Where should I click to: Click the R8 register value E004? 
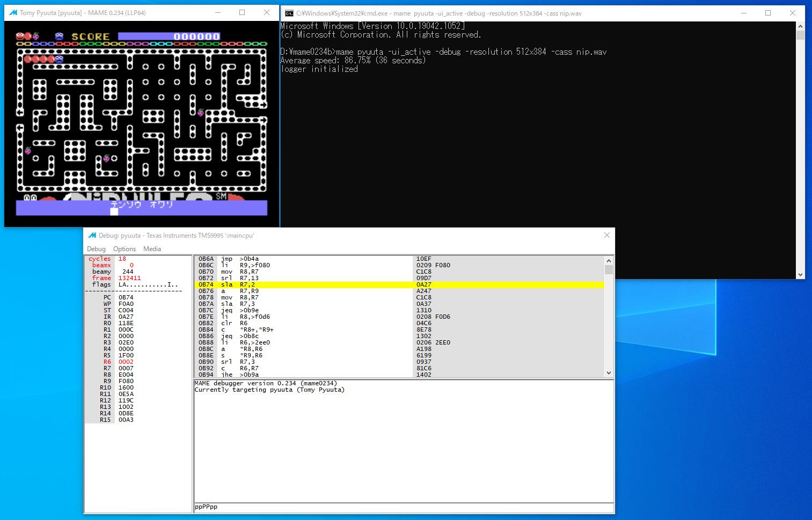126,375
